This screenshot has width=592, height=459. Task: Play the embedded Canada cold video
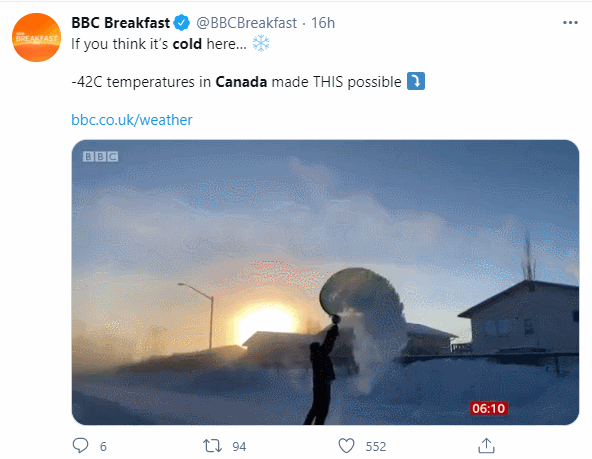pyautogui.click(x=325, y=282)
